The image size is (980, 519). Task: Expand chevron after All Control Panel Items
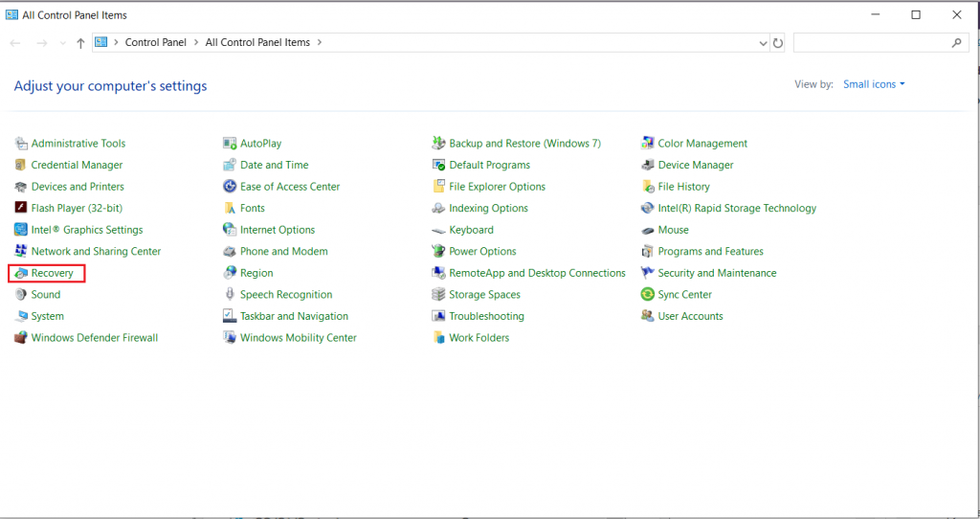point(320,42)
